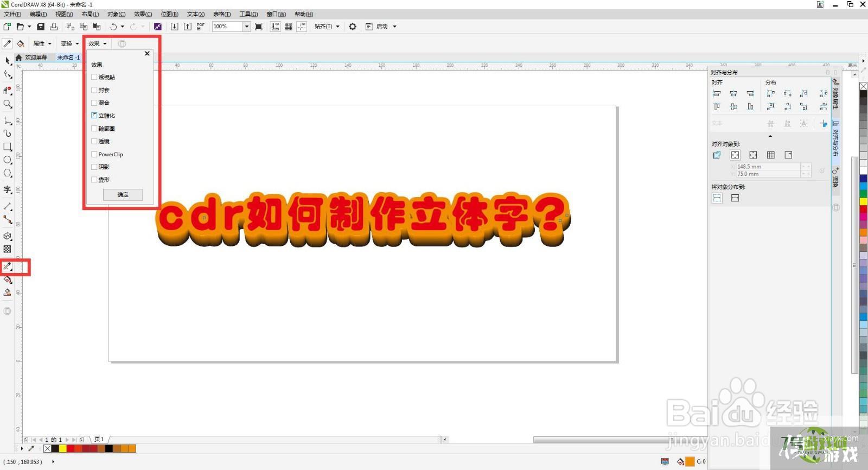Close the 效果 popup with X
The height and width of the screenshot is (470, 868).
(147, 53)
